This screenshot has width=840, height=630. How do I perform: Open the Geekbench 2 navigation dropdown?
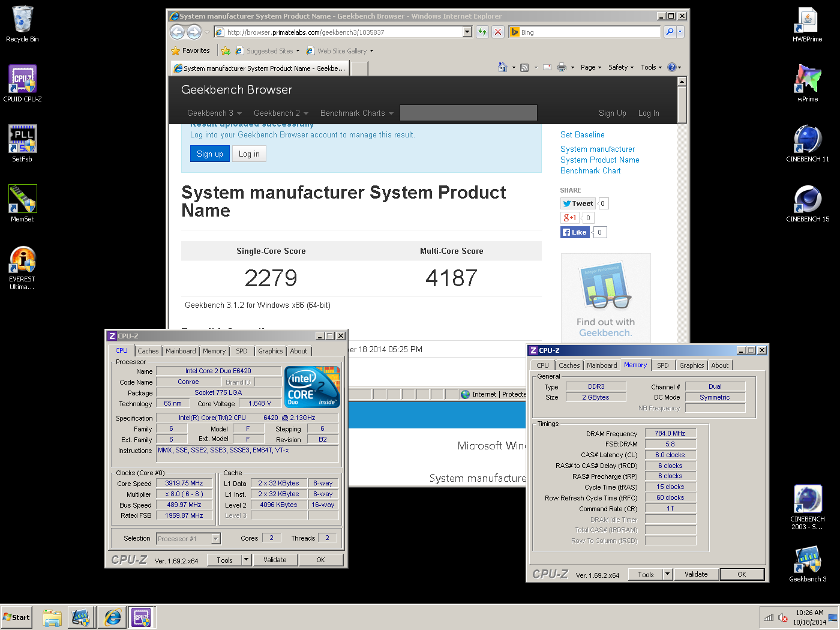point(281,113)
